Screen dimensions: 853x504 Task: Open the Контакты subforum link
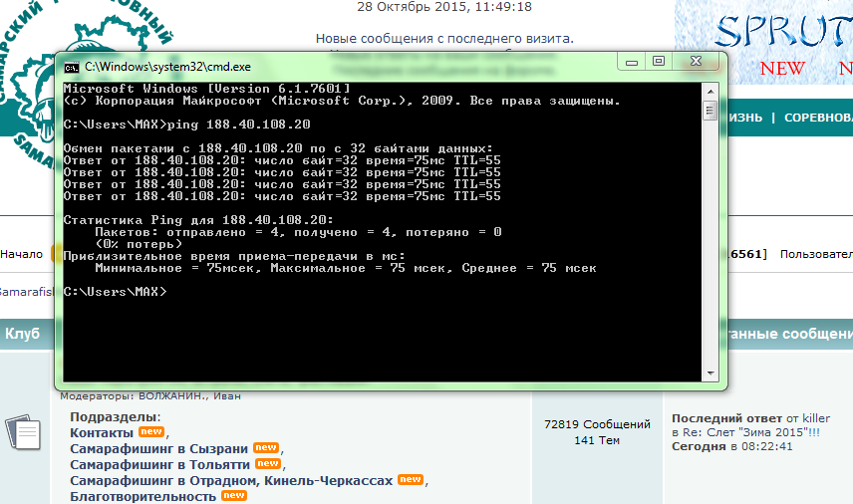101,433
